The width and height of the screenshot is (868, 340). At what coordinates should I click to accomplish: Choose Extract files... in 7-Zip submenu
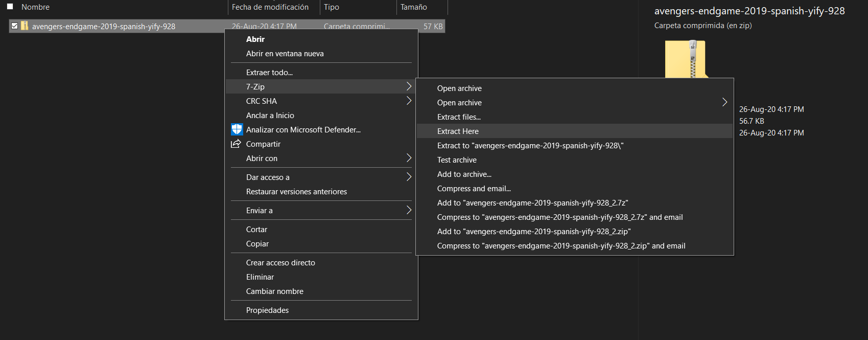click(575, 117)
